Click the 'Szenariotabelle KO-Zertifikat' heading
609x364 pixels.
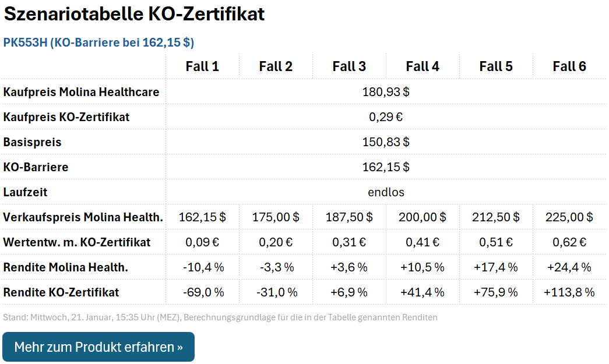[x=134, y=15]
